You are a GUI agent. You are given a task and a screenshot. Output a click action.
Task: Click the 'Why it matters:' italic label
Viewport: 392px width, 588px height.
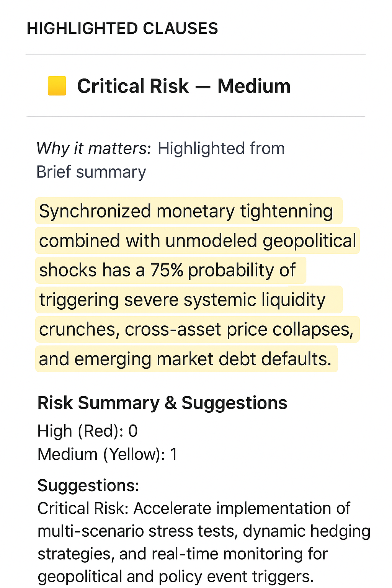coord(94,149)
